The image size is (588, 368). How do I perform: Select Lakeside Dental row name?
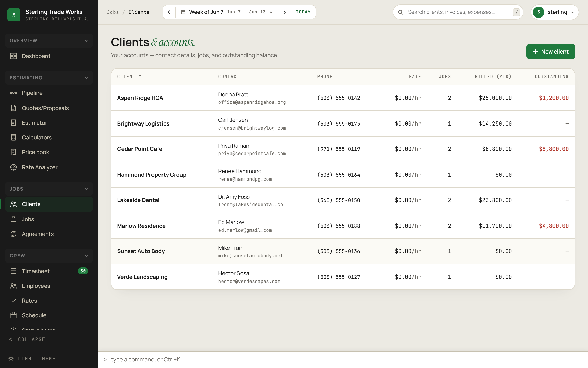point(138,200)
